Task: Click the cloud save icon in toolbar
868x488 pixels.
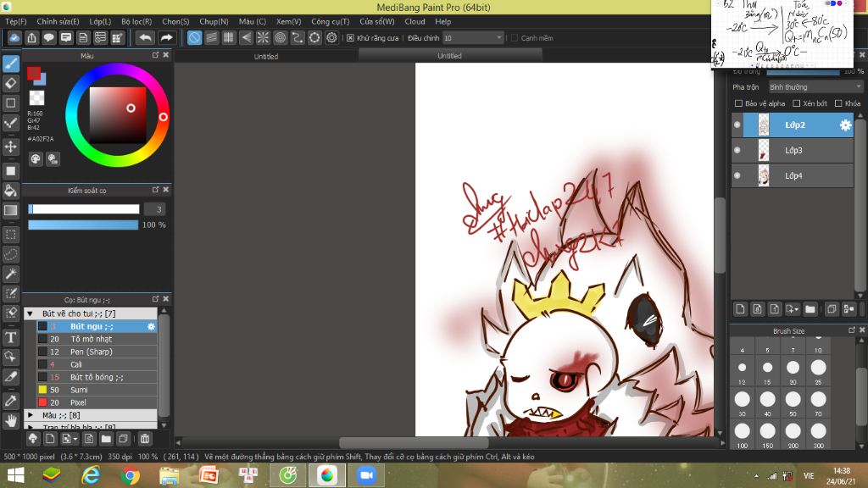Action: (14, 37)
